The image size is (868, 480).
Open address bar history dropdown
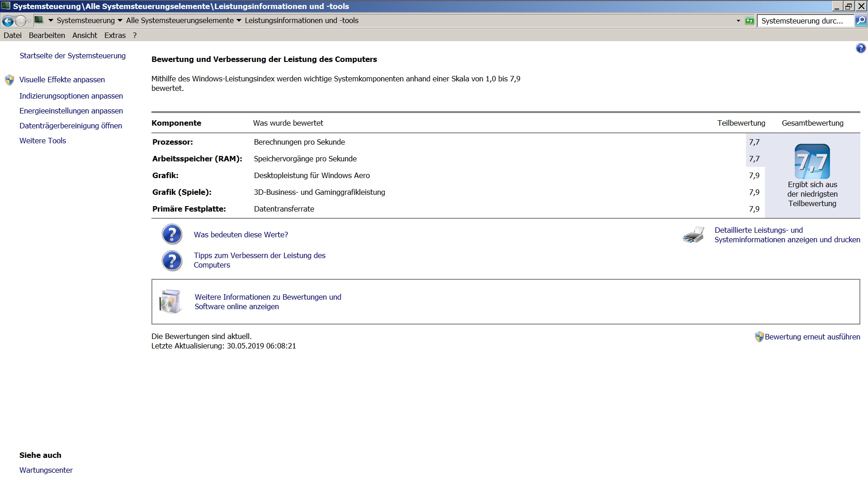coord(738,21)
